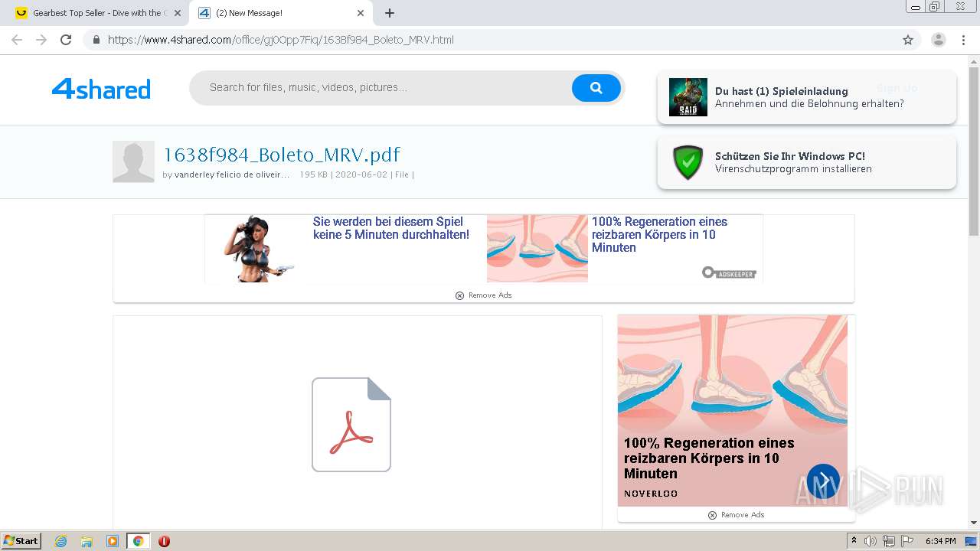Click the green shield antivirus icon
The height and width of the screenshot is (551, 980).
pyautogui.click(x=688, y=162)
